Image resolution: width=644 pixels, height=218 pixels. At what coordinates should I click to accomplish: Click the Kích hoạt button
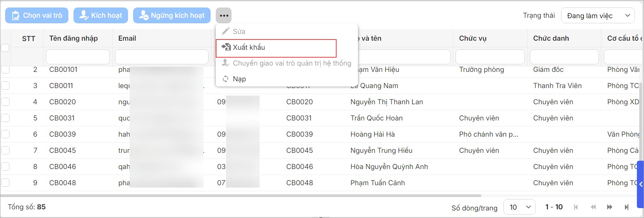[101, 15]
